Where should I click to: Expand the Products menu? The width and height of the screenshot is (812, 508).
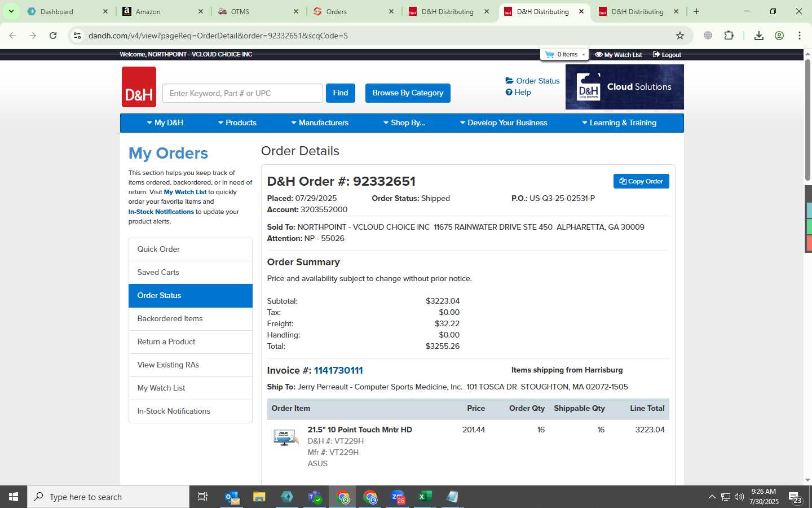(x=237, y=123)
